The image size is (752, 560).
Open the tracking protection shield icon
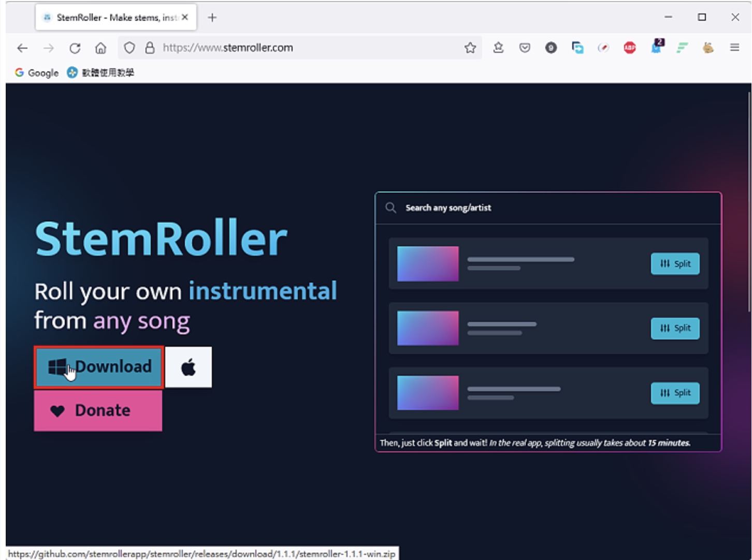click(129, 48)
